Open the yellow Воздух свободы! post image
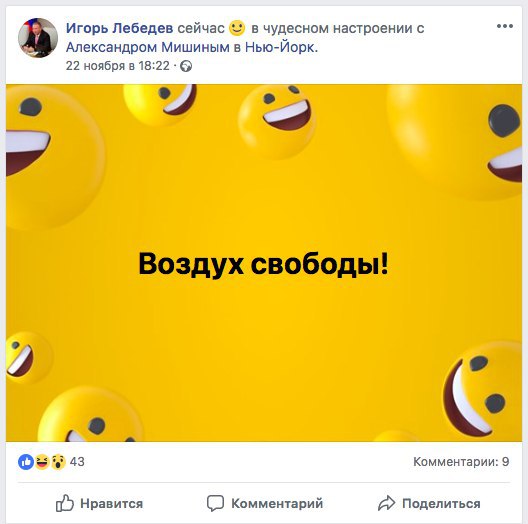Viewport: 528px width, 524px height. (x=264, y=263)
